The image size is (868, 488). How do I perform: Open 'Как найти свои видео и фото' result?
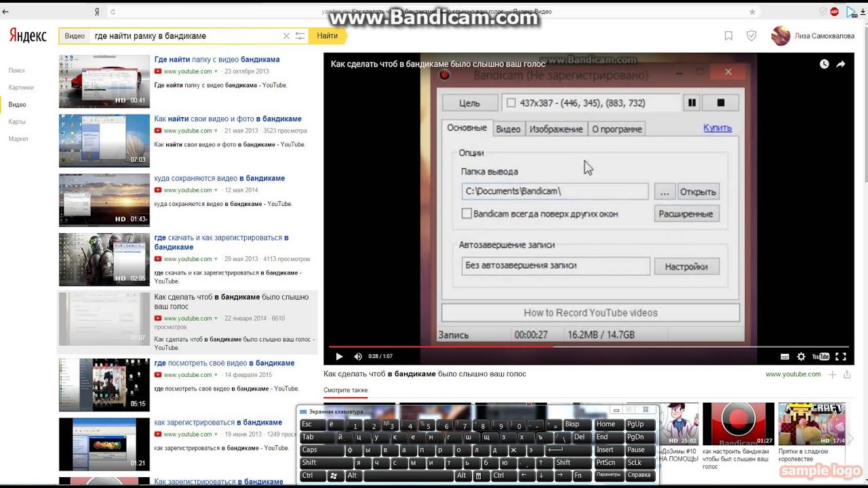click(228, 119)
